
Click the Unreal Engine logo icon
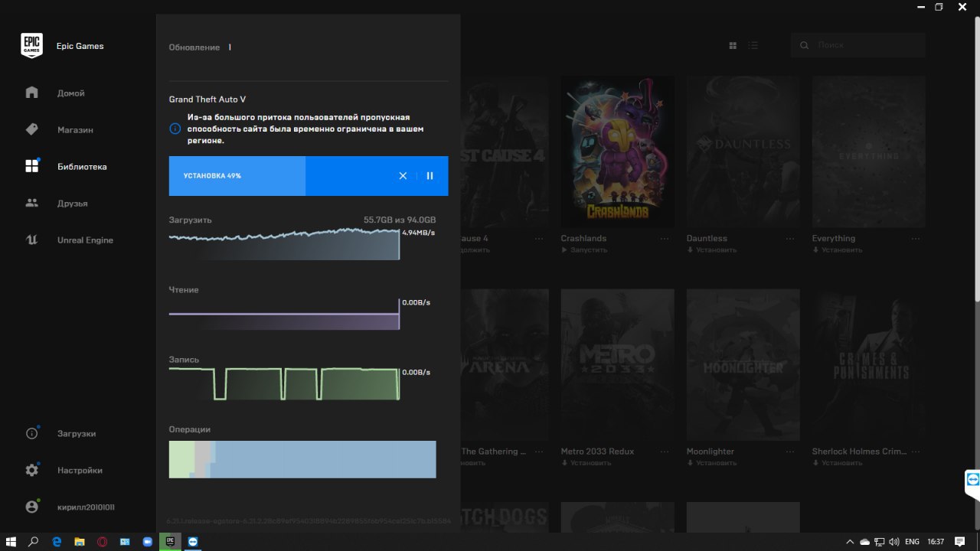pyautogui.click(x=31, y=240)
